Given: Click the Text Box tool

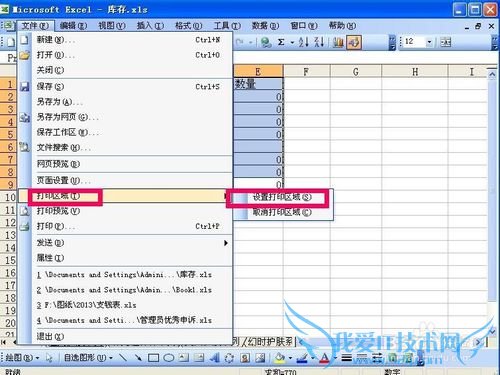Looking at the screenshot, I should [184, 358].
